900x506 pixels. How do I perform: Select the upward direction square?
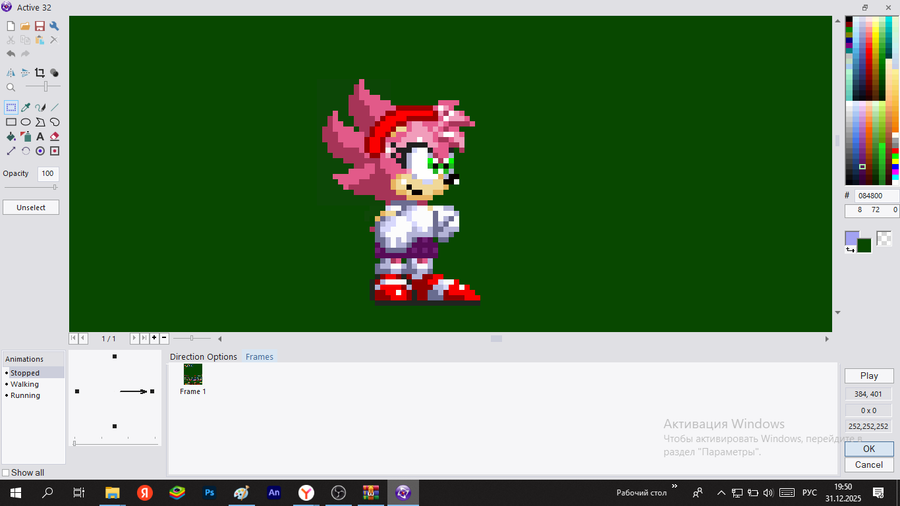[115, 357]
